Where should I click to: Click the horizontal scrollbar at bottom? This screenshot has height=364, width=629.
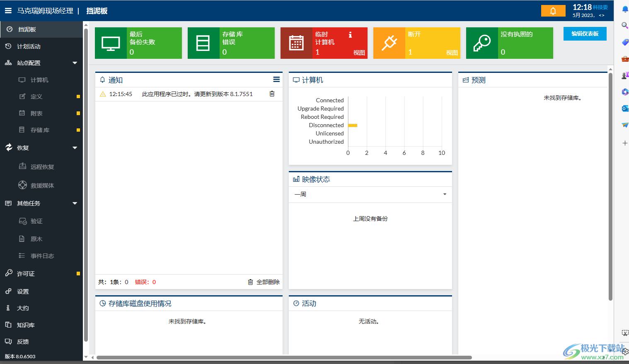pos(284,357)
